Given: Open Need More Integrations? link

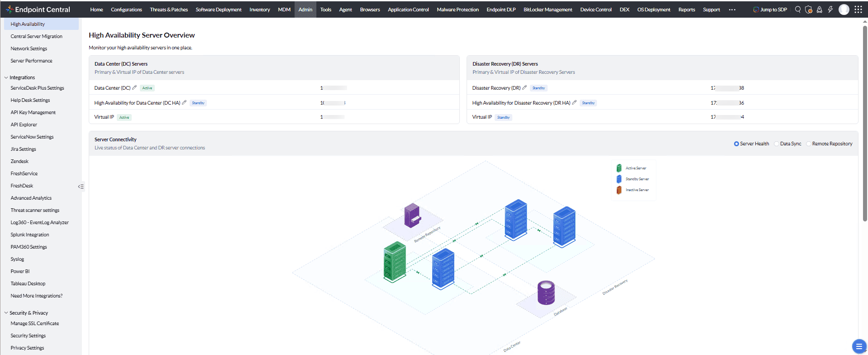Looking at the screenshot, I should point(37,296).
